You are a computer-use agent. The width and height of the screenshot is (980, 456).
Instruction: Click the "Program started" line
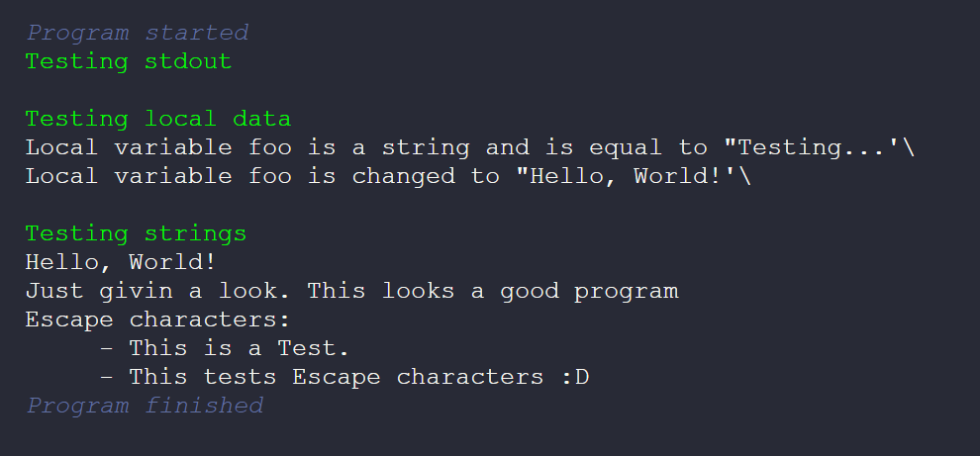(137, 33)
